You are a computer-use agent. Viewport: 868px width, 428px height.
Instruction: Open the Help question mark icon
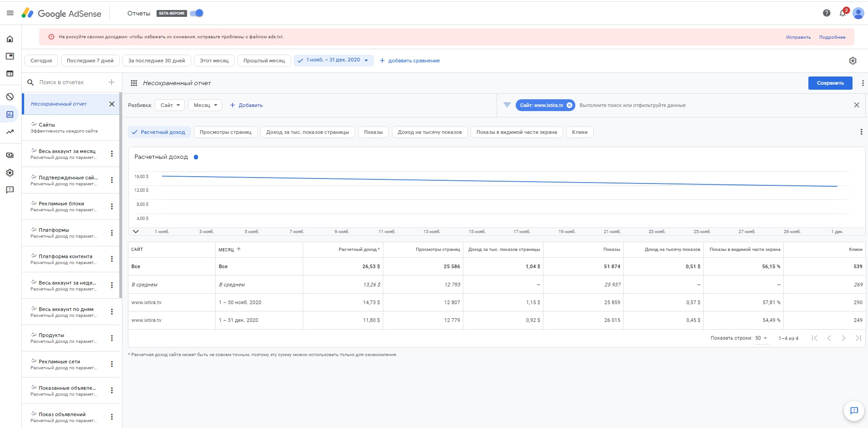(827, 13)
